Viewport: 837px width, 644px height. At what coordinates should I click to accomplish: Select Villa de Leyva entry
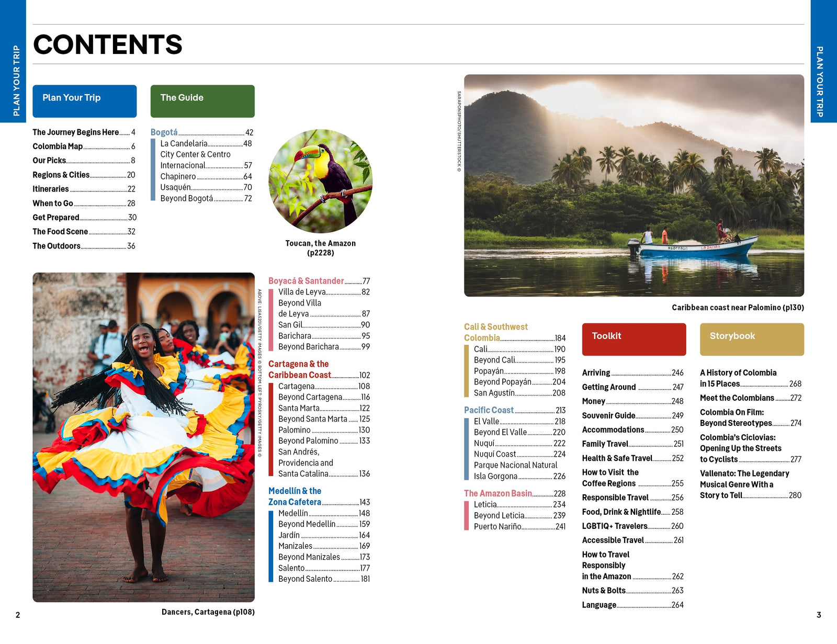coord(302,291)
